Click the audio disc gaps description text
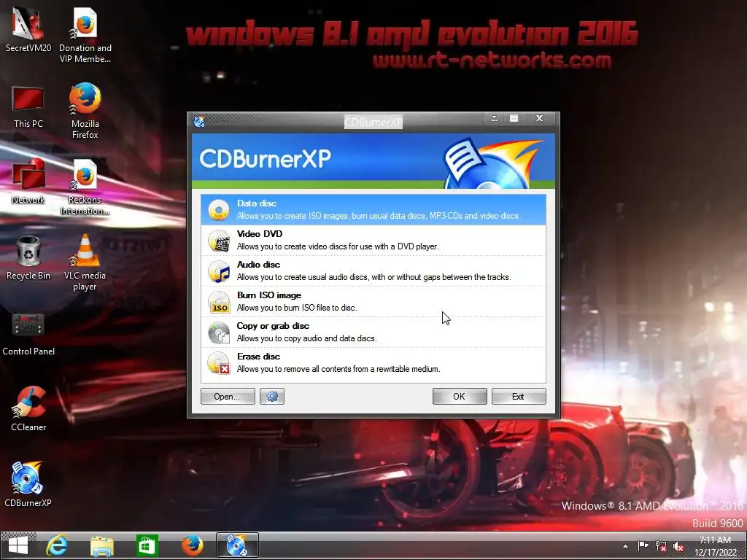 click(x=374, y=277)
